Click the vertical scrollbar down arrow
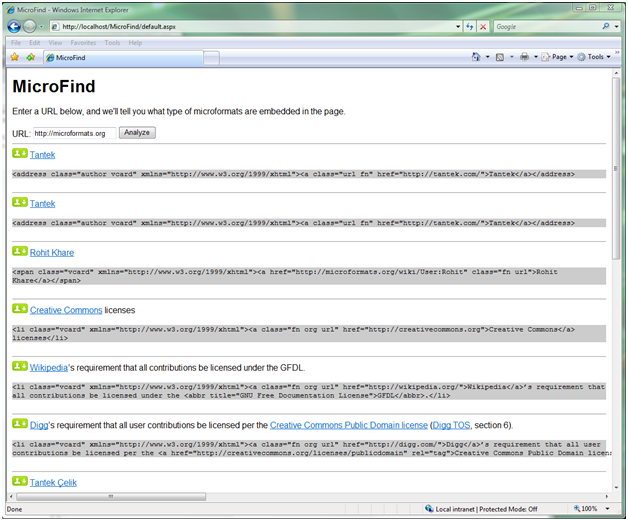Image resolution: width=628 pixels, height=521 pixels. coord(616,487)
